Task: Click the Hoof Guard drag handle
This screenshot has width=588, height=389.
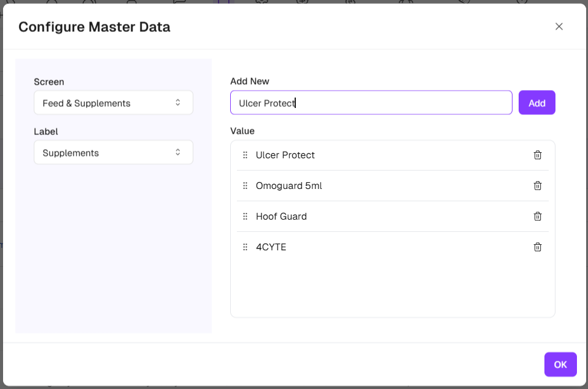Action: (x=246, y=217)
